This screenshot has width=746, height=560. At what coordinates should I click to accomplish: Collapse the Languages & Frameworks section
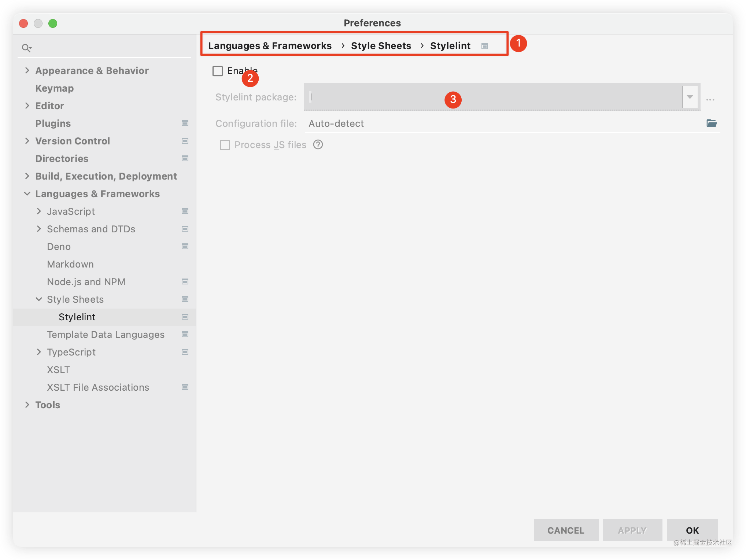pyautogui.click(x=27, y=194)
